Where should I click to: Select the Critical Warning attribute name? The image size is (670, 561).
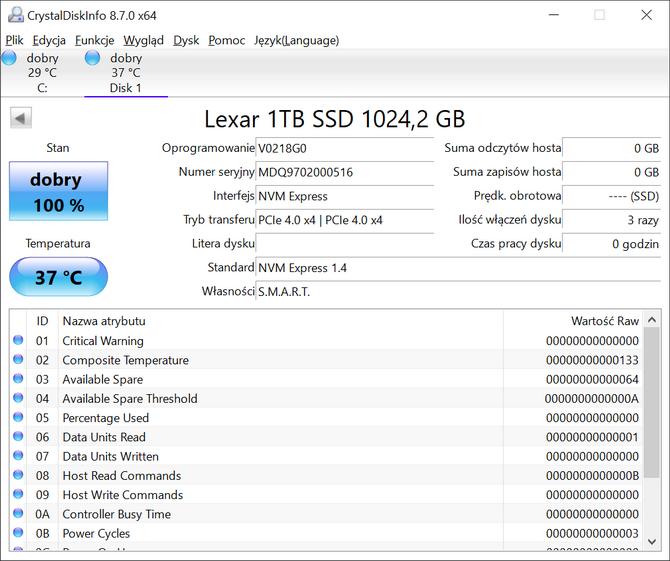click(103, 341)
